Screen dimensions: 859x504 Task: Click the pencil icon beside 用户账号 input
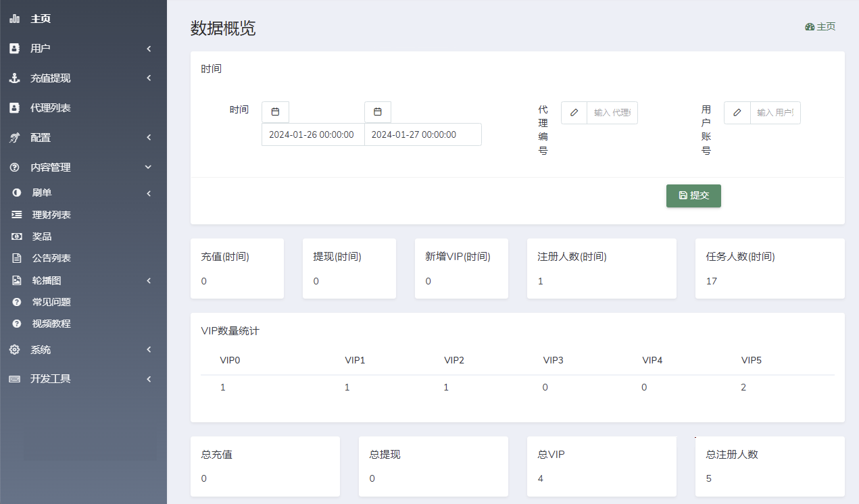(x=737, y=112)
